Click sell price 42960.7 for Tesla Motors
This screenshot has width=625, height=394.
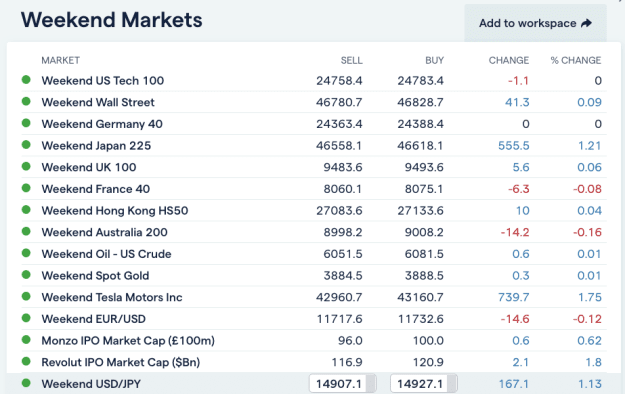[339, 297]
